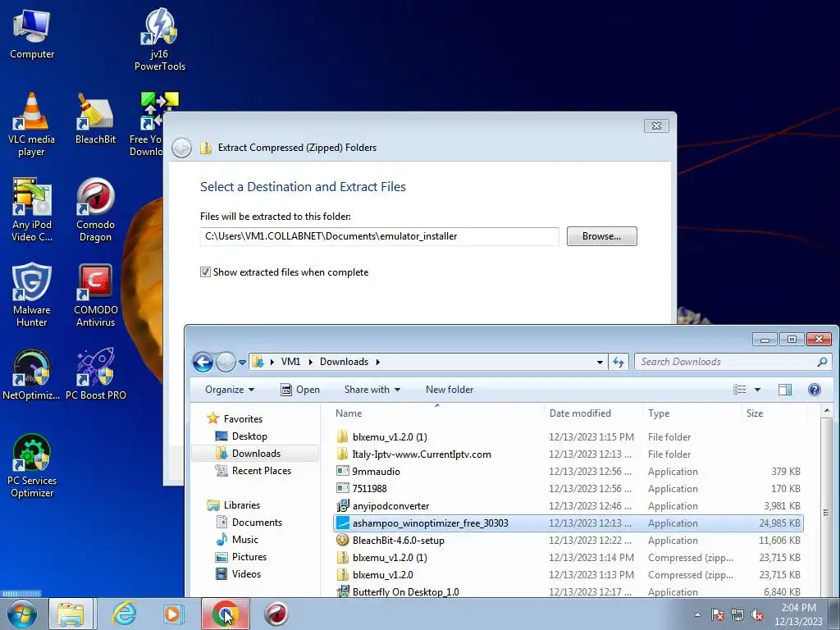Click Browse button in Extract dialog
This screenshot has width=840, height=630.
(x=601, y=236)
